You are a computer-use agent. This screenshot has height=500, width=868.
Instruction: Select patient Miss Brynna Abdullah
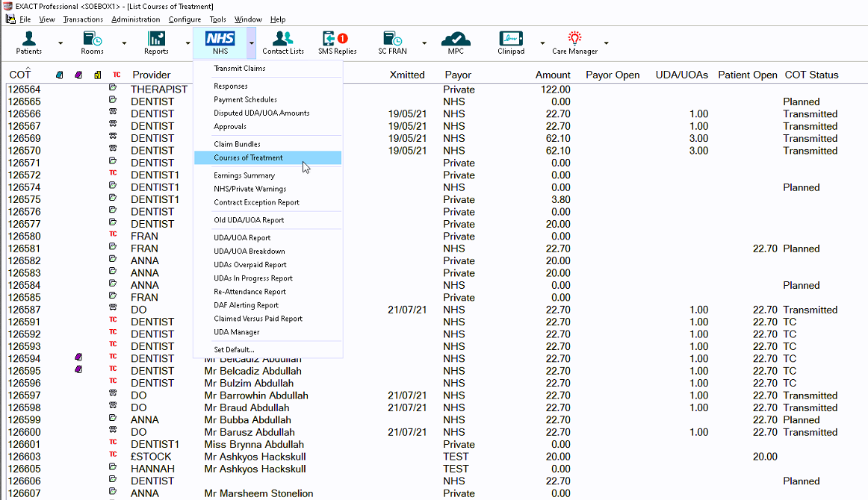coord(254,444)
